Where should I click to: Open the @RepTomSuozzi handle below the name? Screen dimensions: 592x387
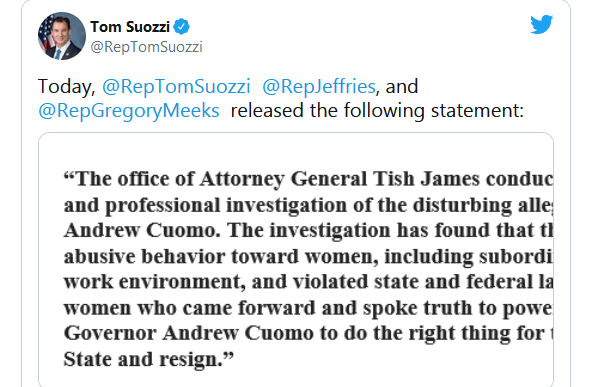[146, 47]
